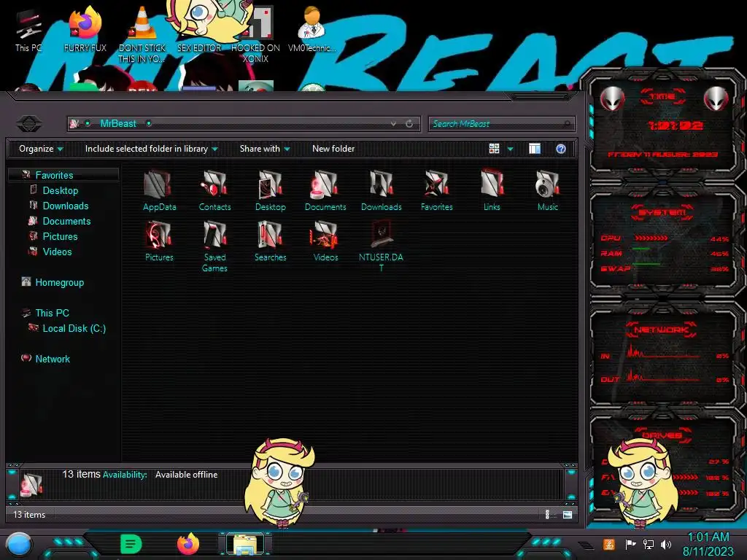Click the TIME gadget on the sidebar

point(662,125)
